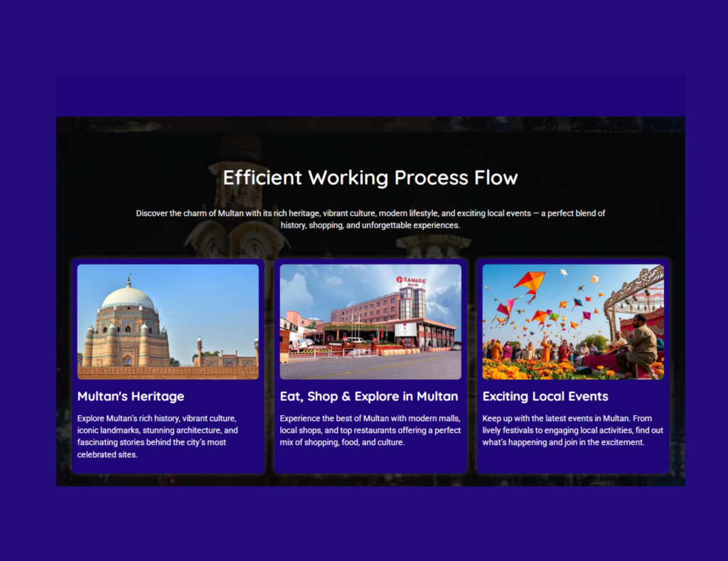Click the Multan shrine heritage photo
Screen dimensions: 728x561
(168, 321)
